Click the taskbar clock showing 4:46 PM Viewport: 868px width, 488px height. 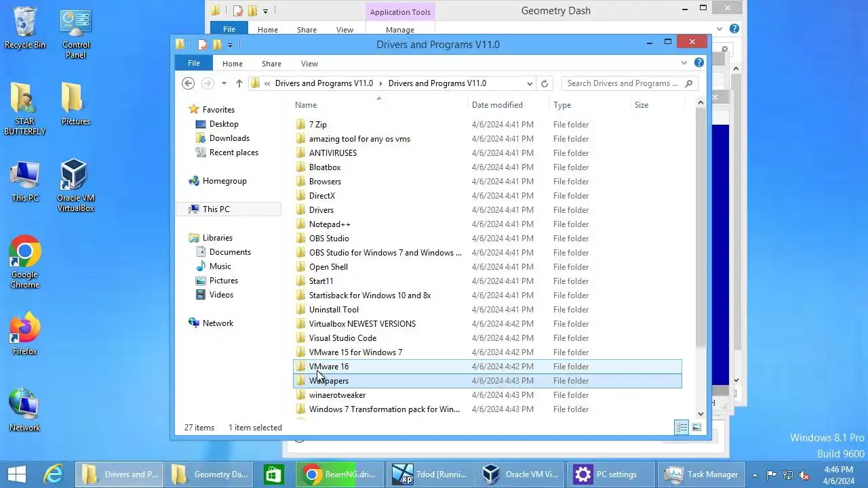coord(839,475)
